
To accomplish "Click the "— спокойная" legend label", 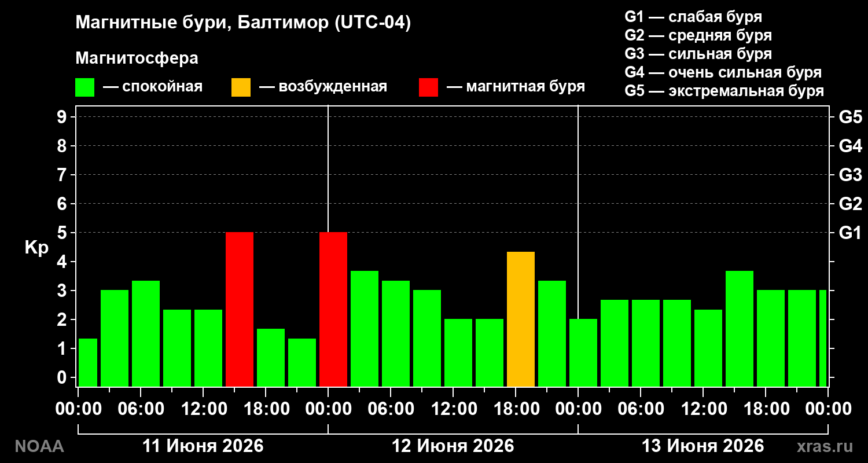I will pyautogui.click(x=153, y=87).
